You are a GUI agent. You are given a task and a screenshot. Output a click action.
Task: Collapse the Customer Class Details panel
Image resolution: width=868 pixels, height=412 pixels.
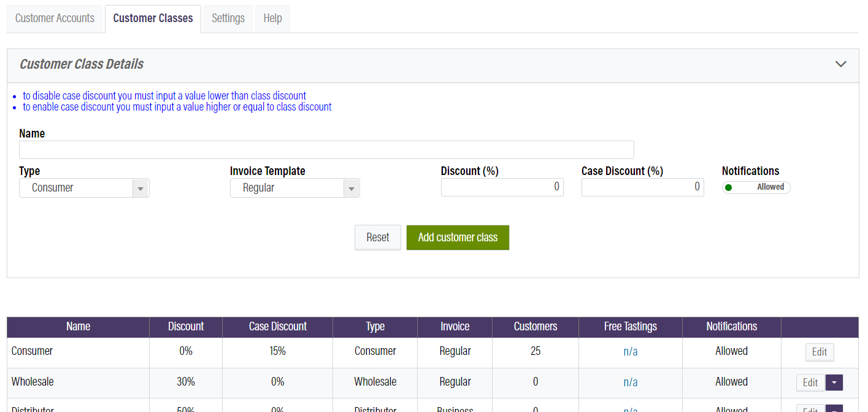pyautogui.click(x=841, y=64)
